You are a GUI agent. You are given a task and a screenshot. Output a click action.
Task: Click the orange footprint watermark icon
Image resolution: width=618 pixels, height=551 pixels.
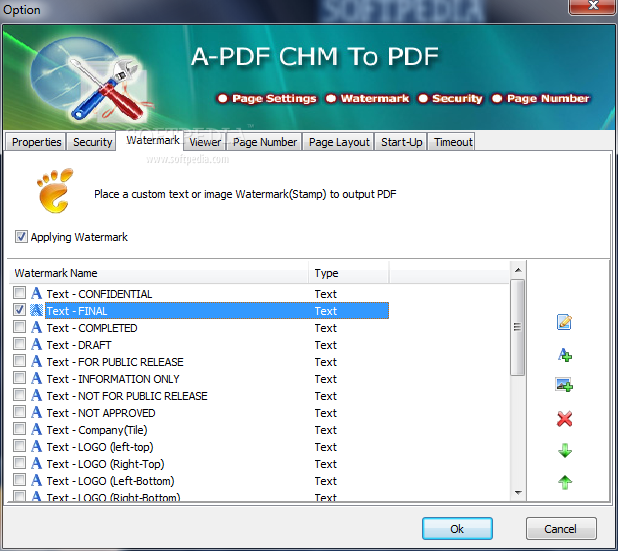coord(56,191)
